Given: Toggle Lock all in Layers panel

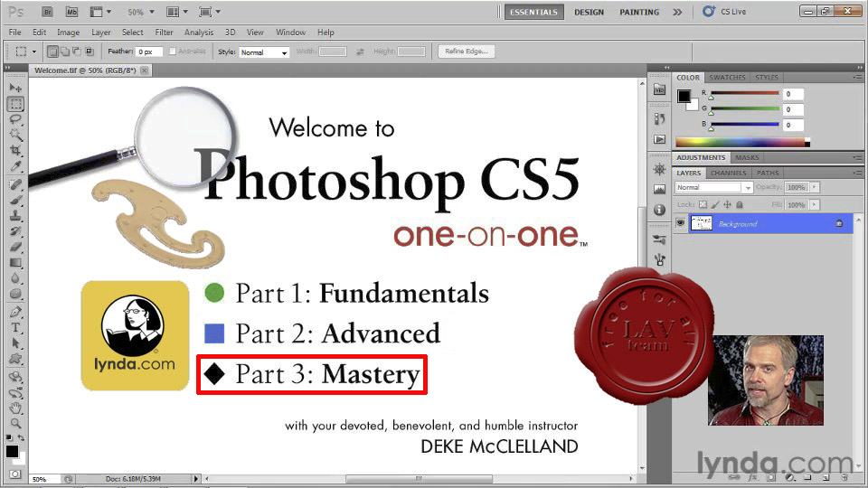Looking at the screenshot, I should point(740,205).
